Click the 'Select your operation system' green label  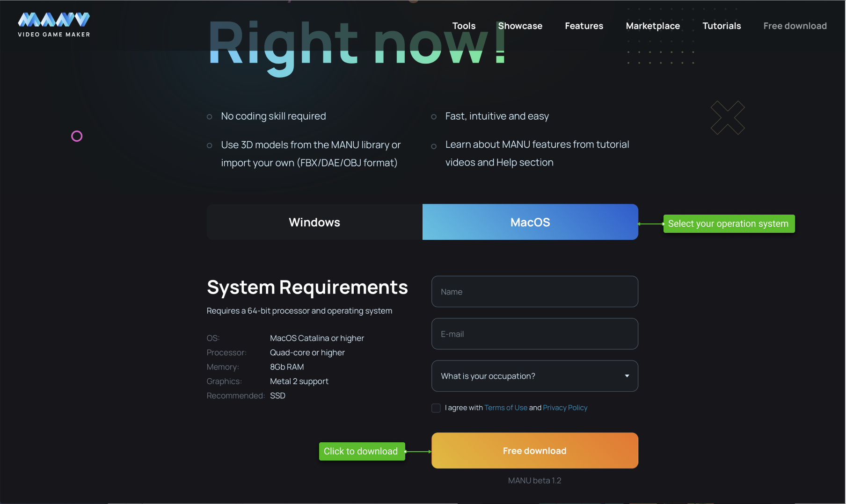728,224
